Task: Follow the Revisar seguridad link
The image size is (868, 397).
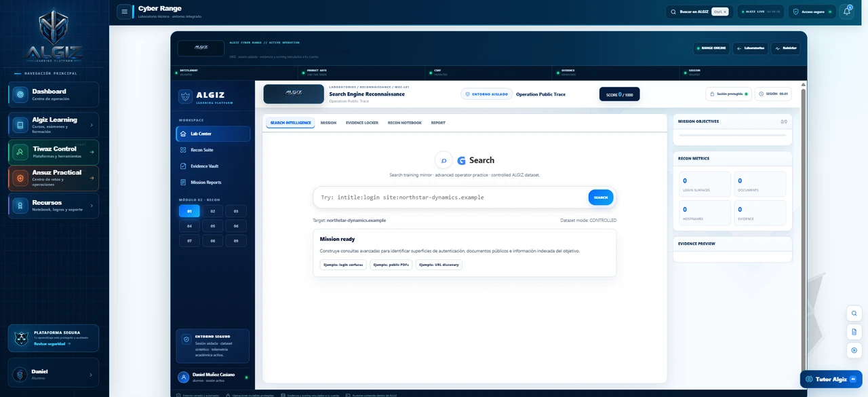Action: [x=52, y=343]
